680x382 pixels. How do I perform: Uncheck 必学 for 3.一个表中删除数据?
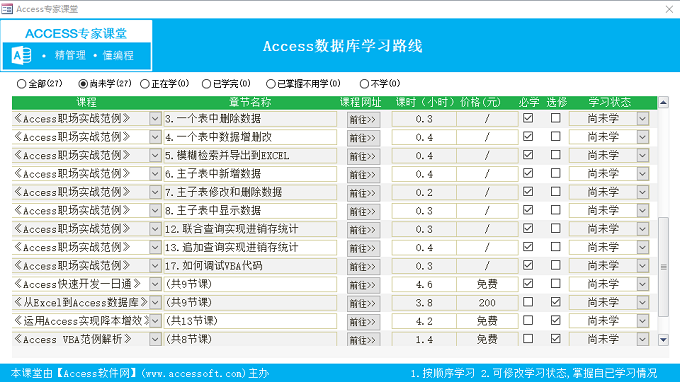pyautogui.click(x=528, y=118)
